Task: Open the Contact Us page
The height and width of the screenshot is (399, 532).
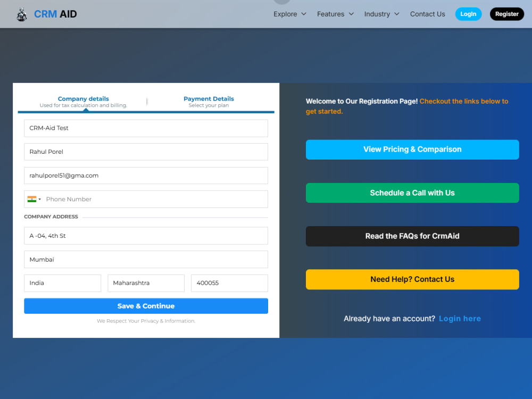Action: pos(428,14)
